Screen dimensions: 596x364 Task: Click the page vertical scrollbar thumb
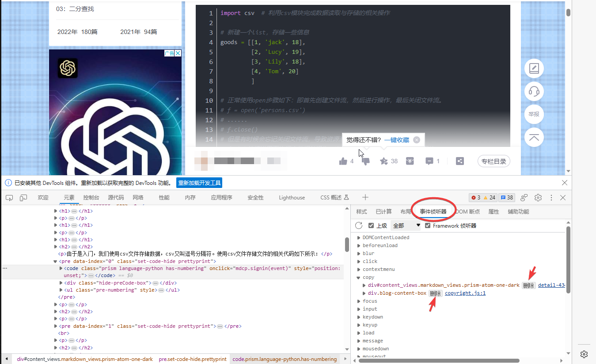tap(569, 13)
